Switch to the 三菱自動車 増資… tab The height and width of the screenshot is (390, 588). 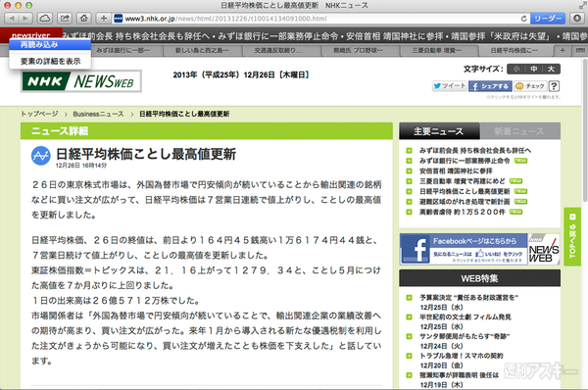pos(438,50)
